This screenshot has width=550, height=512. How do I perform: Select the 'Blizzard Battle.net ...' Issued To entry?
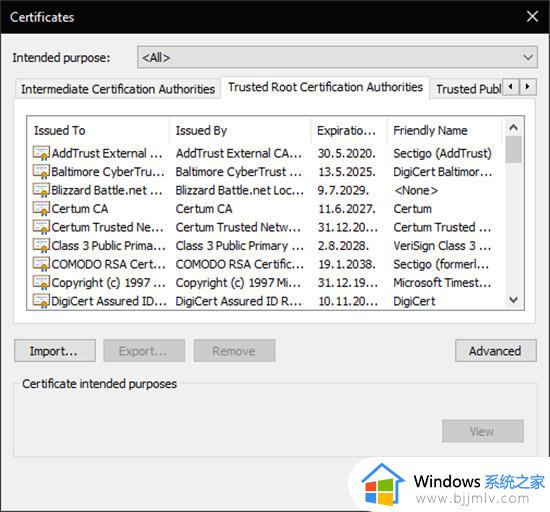(107, 190)
